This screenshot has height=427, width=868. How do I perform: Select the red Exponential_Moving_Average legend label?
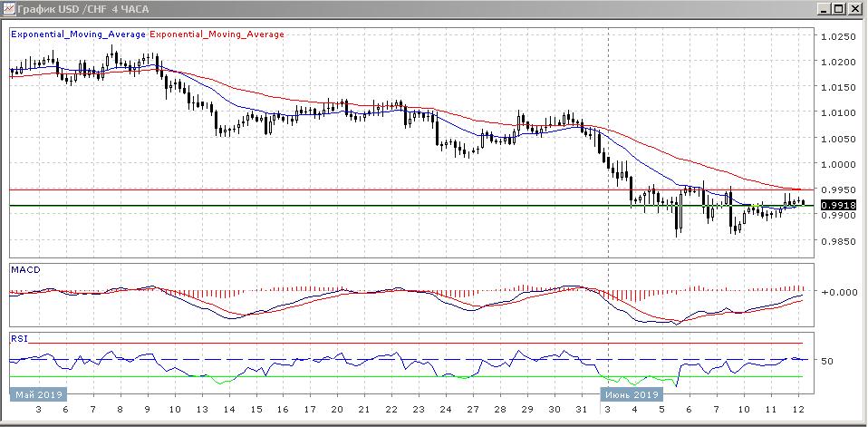216,34
